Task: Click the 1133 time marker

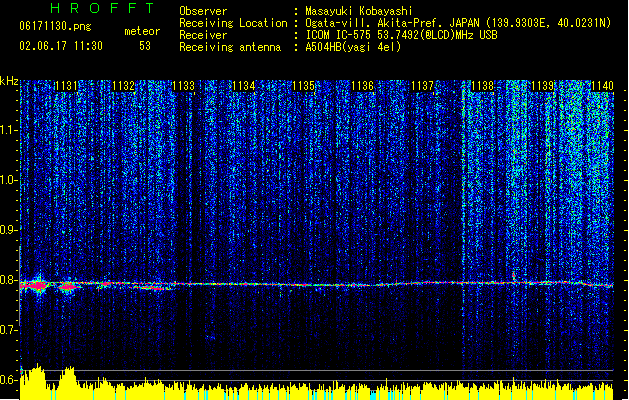Action: coord(183,86)
